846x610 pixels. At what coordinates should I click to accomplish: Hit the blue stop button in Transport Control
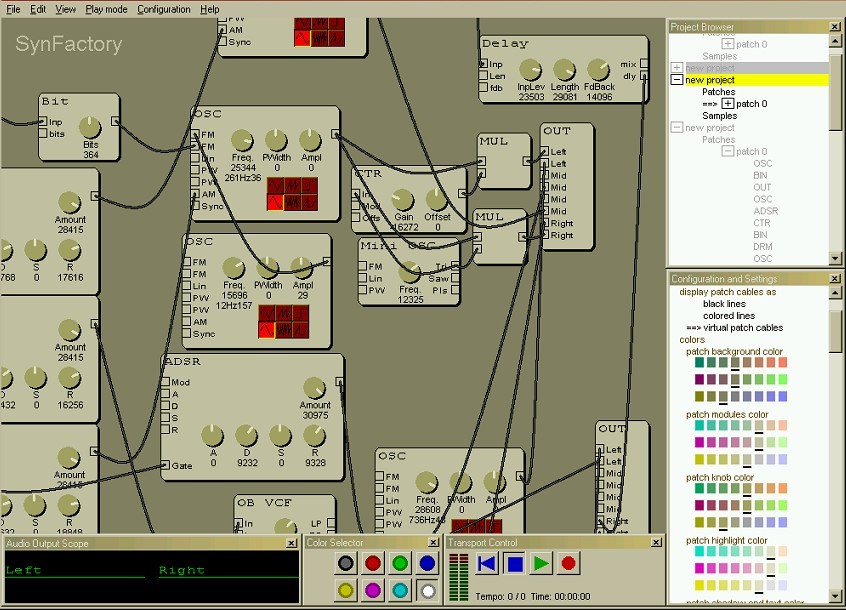[514, 564]
